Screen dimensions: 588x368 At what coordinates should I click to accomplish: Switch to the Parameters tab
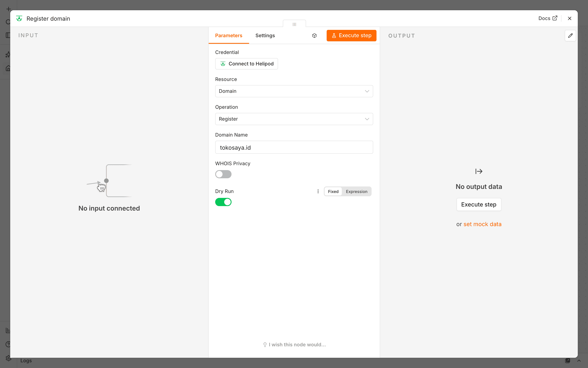[x=229, y=36]
